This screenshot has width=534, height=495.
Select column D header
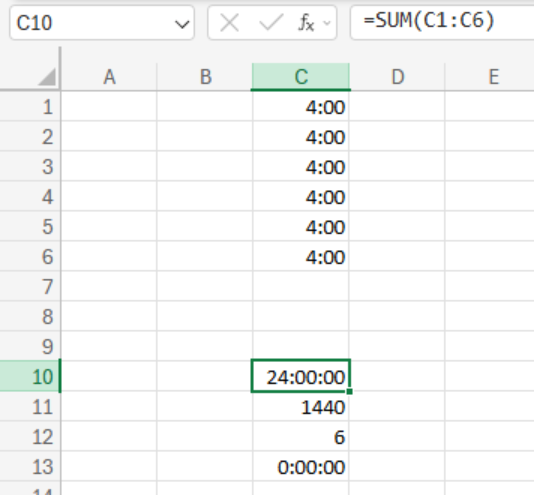click(x=397, y=77)
